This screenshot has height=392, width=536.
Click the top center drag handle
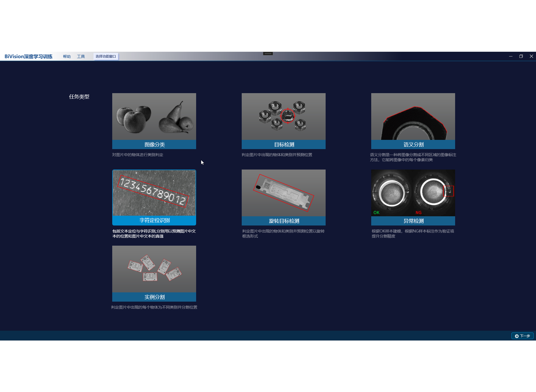[x=268, y=53]
